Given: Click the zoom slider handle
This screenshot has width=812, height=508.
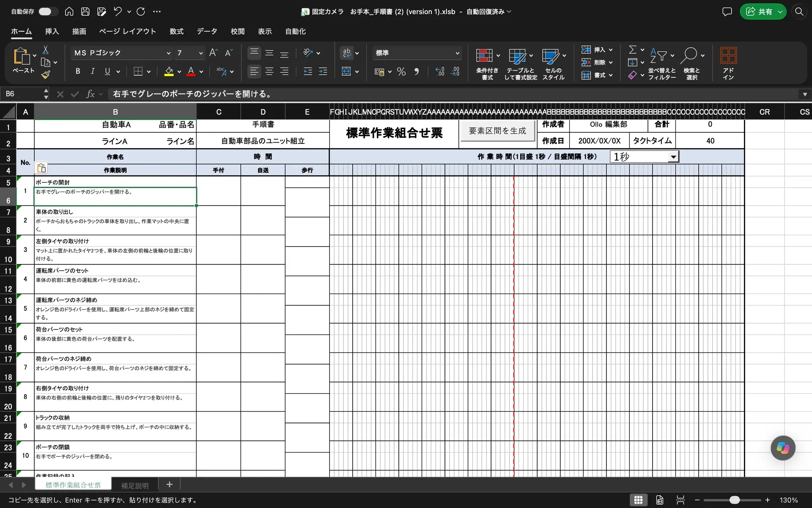Looking at the screenshot, I should (735, 500).
